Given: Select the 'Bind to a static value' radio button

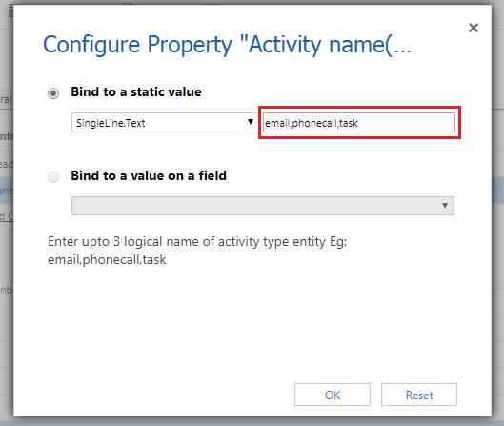Looking at the screenshot, I should point(53,93).
